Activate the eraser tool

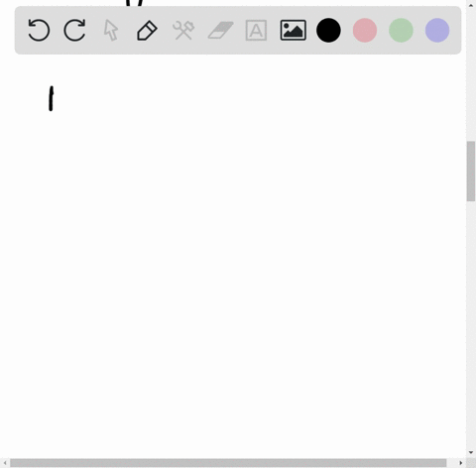click(220, 30)
